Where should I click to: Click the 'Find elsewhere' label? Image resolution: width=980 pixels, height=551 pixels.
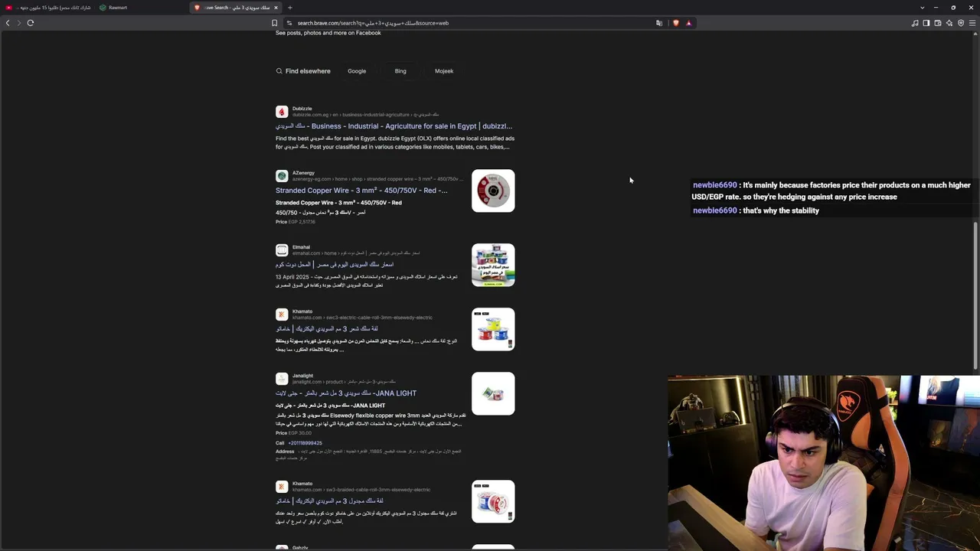308,71
